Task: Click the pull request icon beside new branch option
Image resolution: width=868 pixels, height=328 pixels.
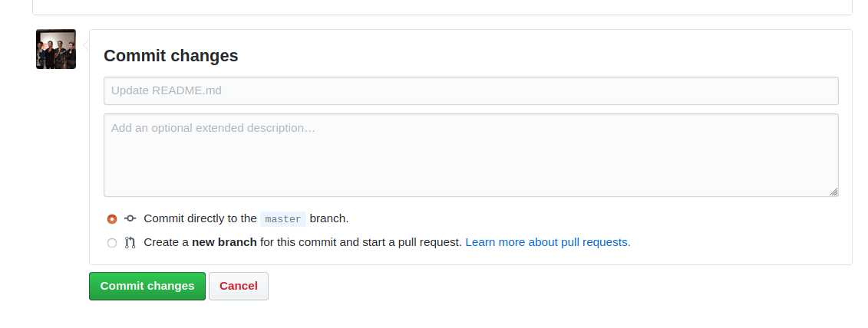Action: pos(130,242)
